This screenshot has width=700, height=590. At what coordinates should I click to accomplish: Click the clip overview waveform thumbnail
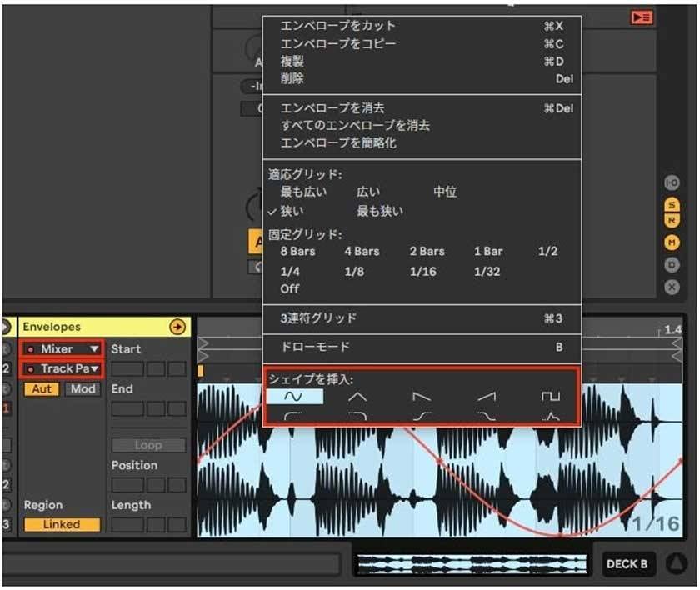(472, 564)
